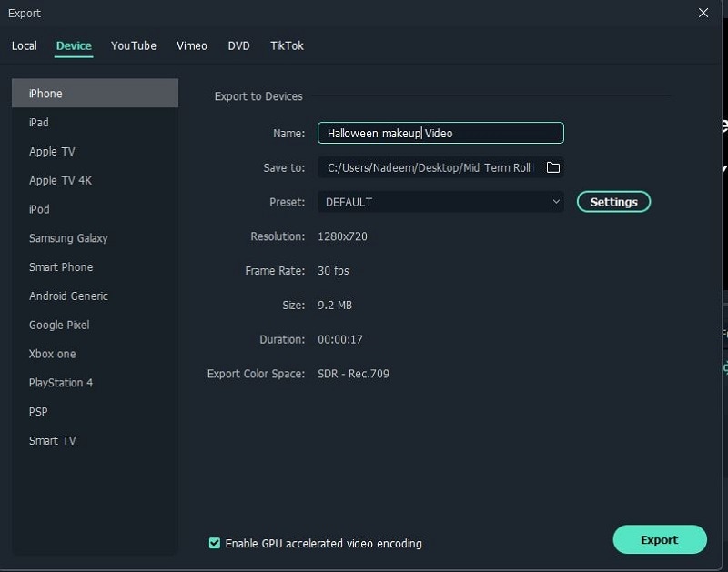
Task: Go to the TikTok tab
Action: 287,45
